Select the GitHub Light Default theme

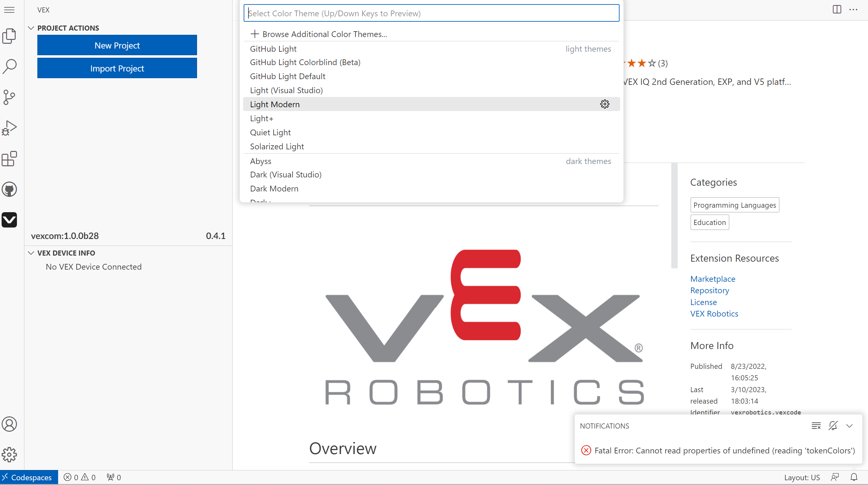431,76
